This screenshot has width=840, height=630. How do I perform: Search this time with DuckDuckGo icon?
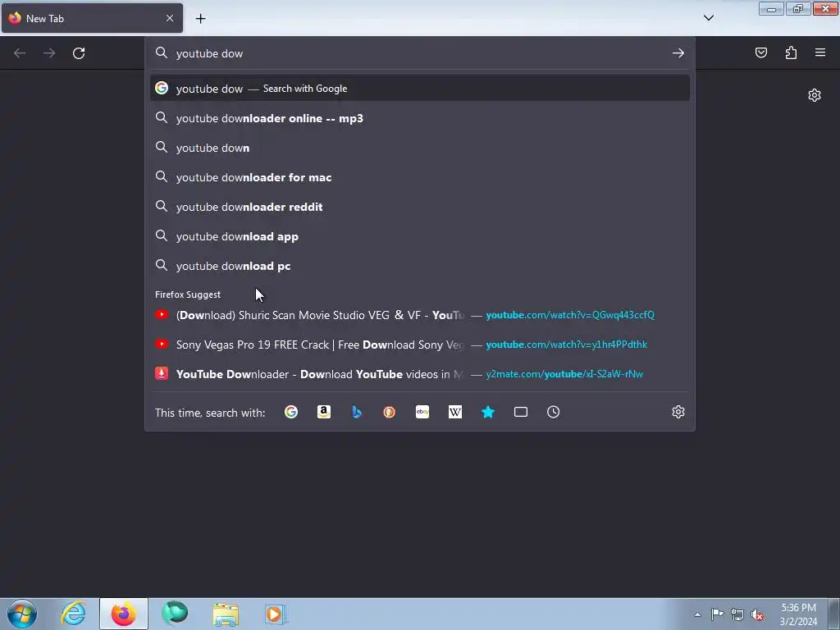point(390,412)
